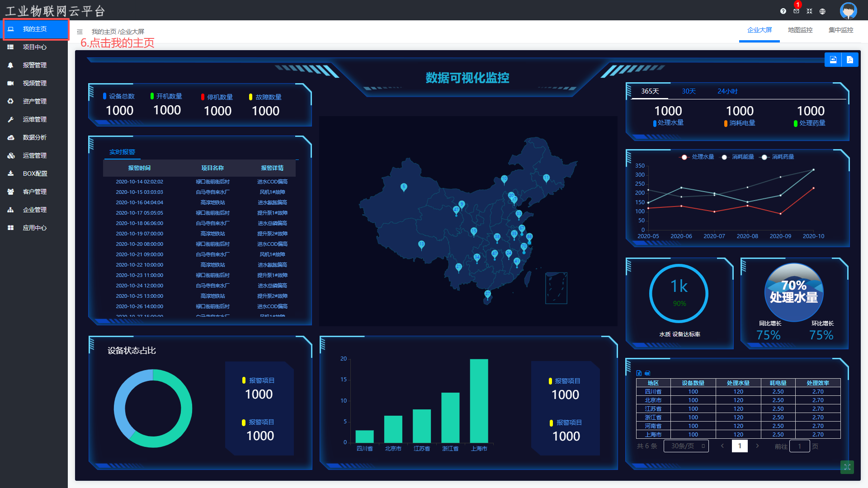Open user avatar menu

click(x=848, y=10)
